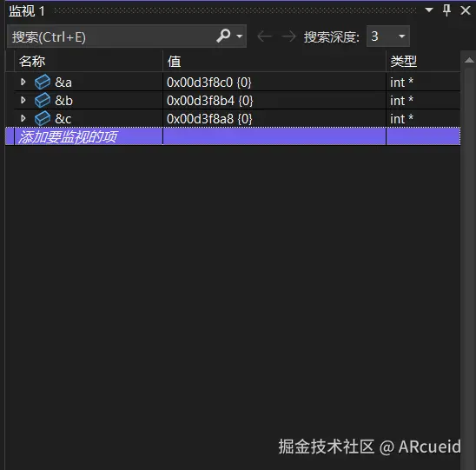Click the value 0x00d3f8c0 {0}
The height and width of the screenshot is (470, 476).
coord(209,83)
